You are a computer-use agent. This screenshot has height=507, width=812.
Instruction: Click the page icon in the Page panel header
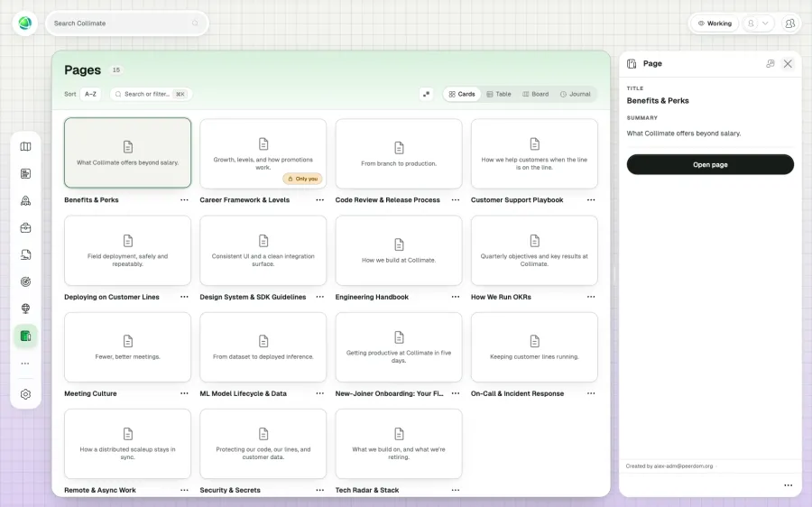coord(632,64)
